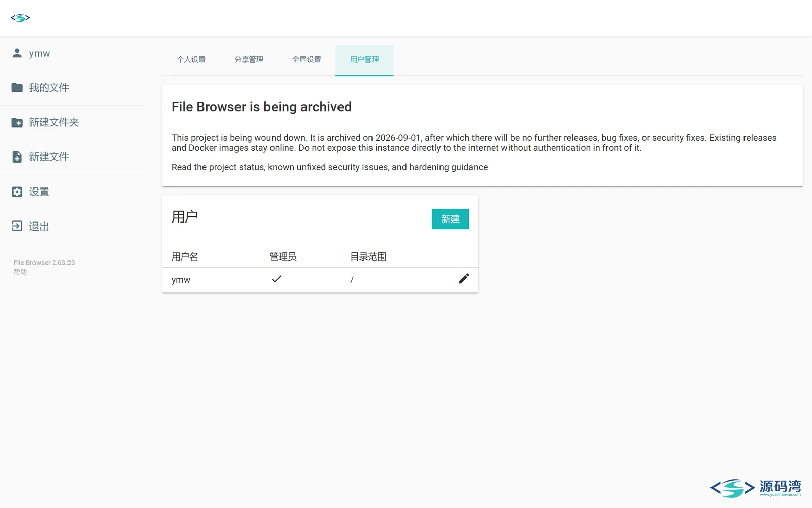This screenshot has width=812, height=508.
Task: Click the 新建文件夹 sidebar label
Action: coord(54,122)
